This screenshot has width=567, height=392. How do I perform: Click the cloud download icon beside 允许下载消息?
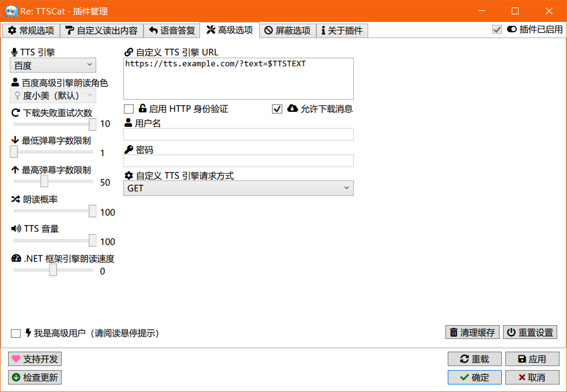click(293, 108)
